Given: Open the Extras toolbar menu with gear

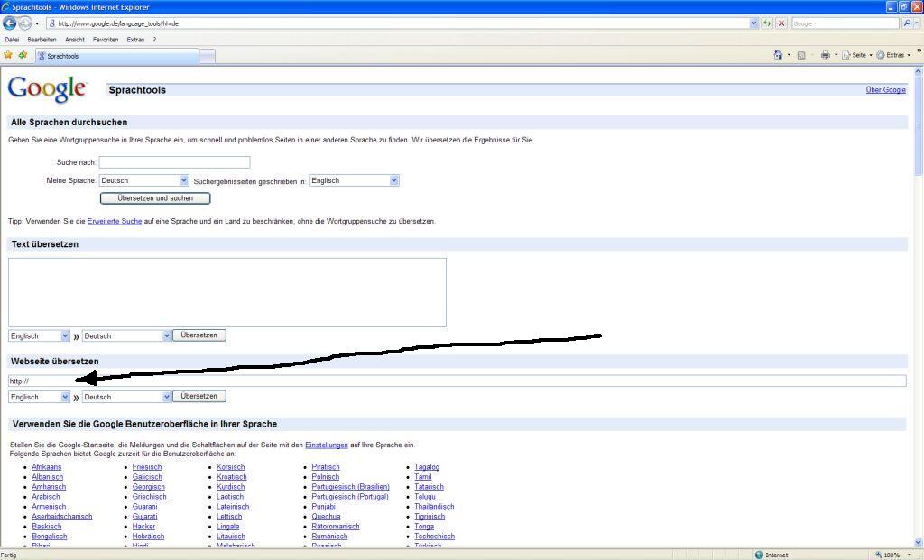Looking at the screenshot, I should tap(892, 55).
